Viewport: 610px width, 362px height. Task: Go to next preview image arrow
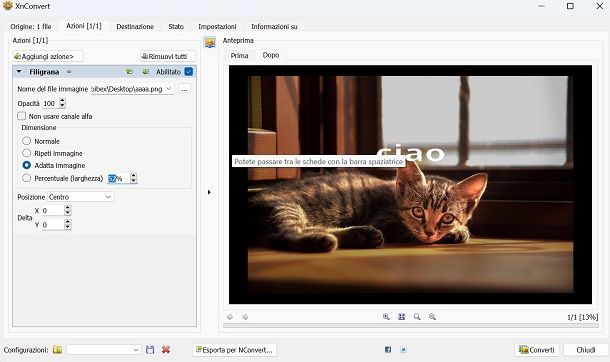point(245,317)
